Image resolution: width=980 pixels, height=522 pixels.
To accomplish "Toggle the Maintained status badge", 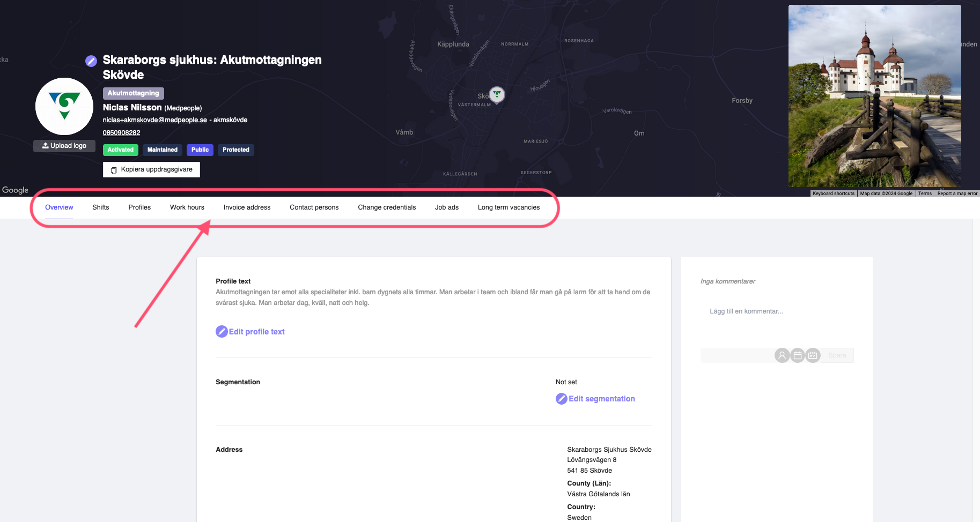I will click(162, 150).
